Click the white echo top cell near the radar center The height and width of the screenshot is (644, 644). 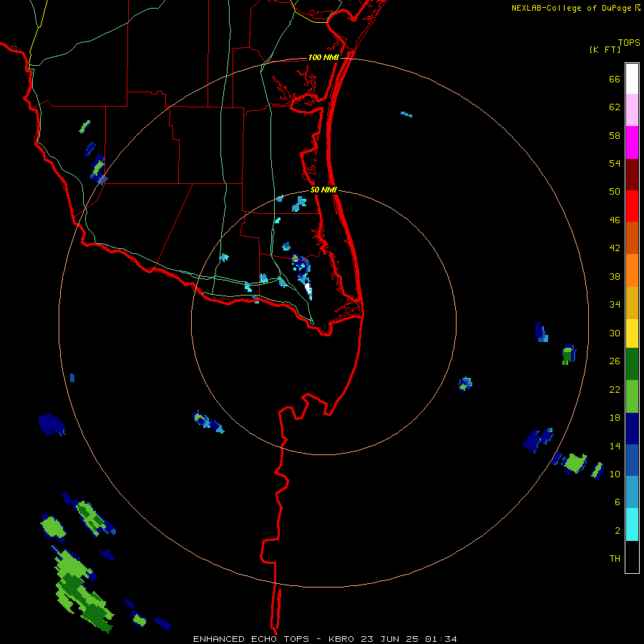pyautogui.click(x=308, y=288)
